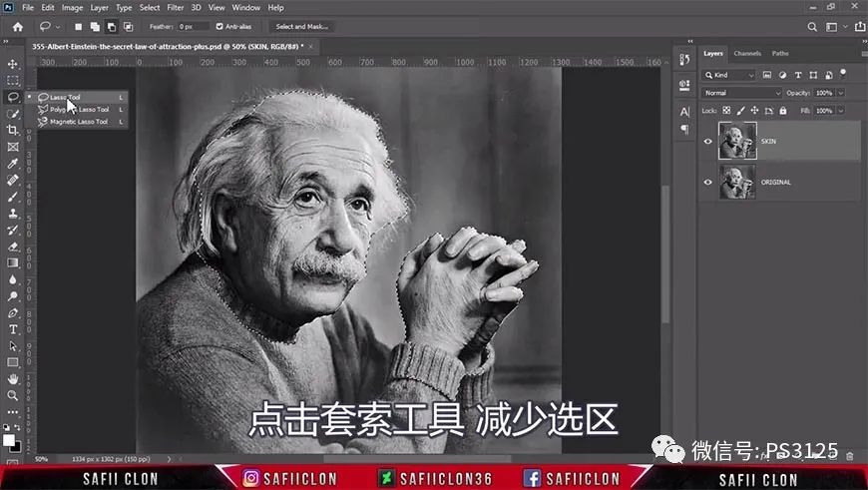Viewport: 868px width, 490px height.
Task: Select the Quick Selection tool
Action: pyautogui.click(x=13, y=114)
